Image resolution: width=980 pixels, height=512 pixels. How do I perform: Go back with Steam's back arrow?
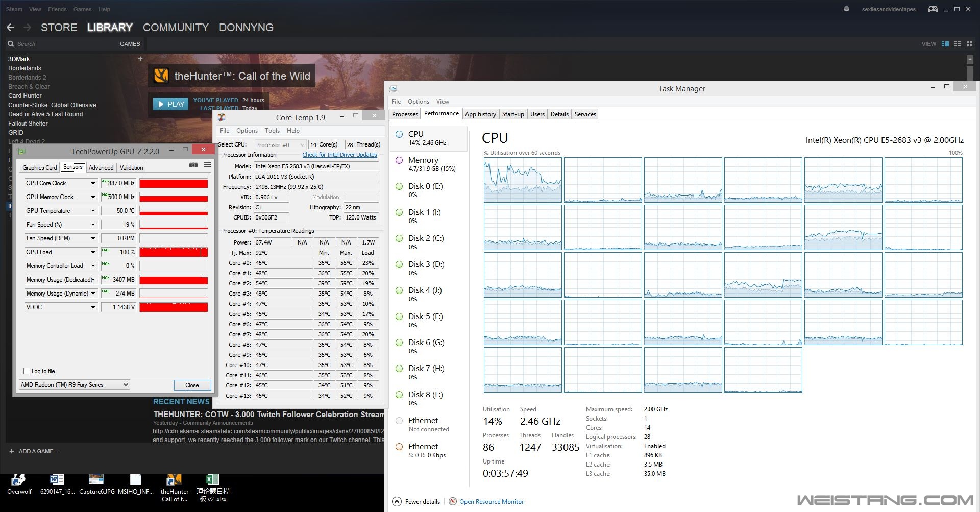pos(10,28)
